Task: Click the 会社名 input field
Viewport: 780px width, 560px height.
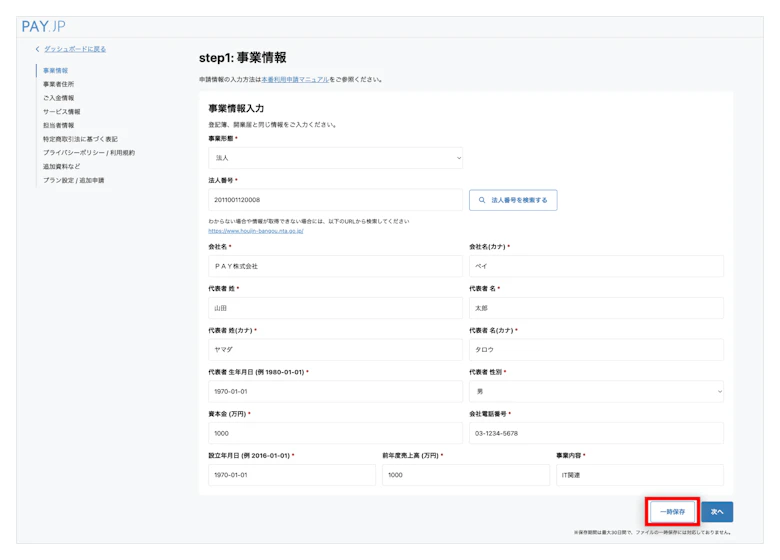Action: tap(335, 266)
